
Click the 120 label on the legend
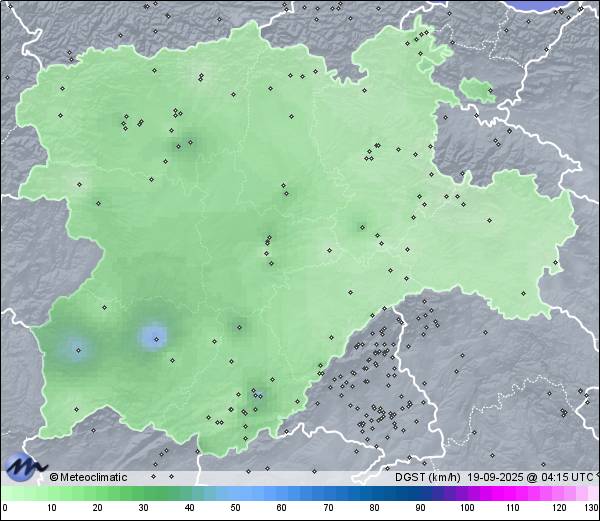559,508
